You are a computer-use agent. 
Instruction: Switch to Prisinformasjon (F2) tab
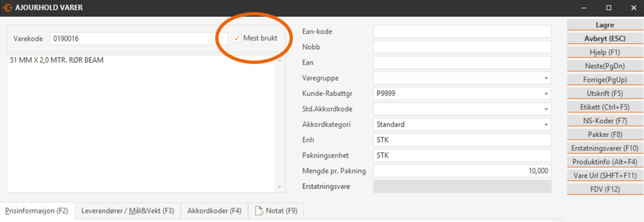[36, 211]
